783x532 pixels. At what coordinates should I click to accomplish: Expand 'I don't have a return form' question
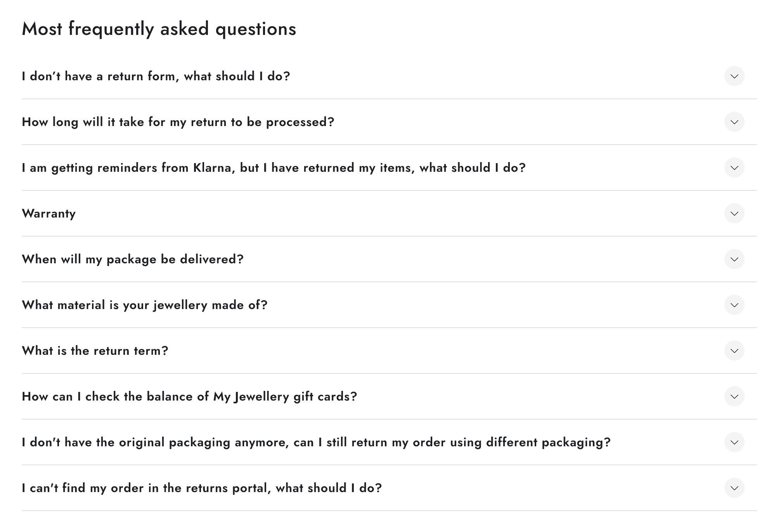(x=156, y=76)
